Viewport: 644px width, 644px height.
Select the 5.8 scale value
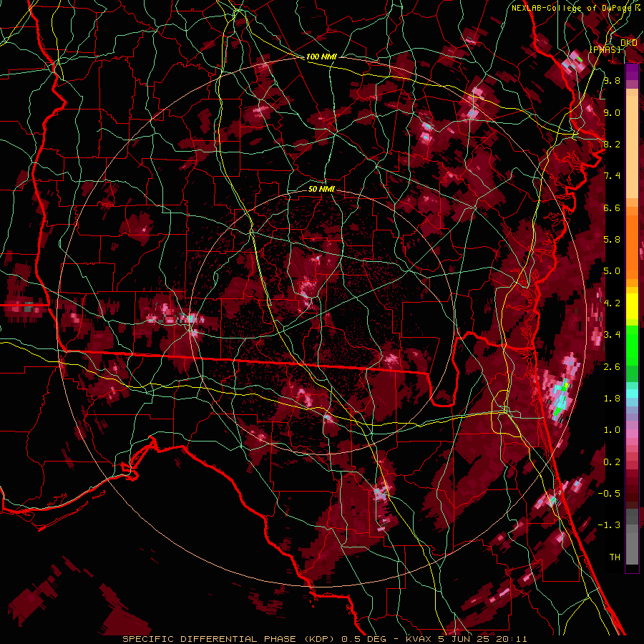(x=612, y=240)
